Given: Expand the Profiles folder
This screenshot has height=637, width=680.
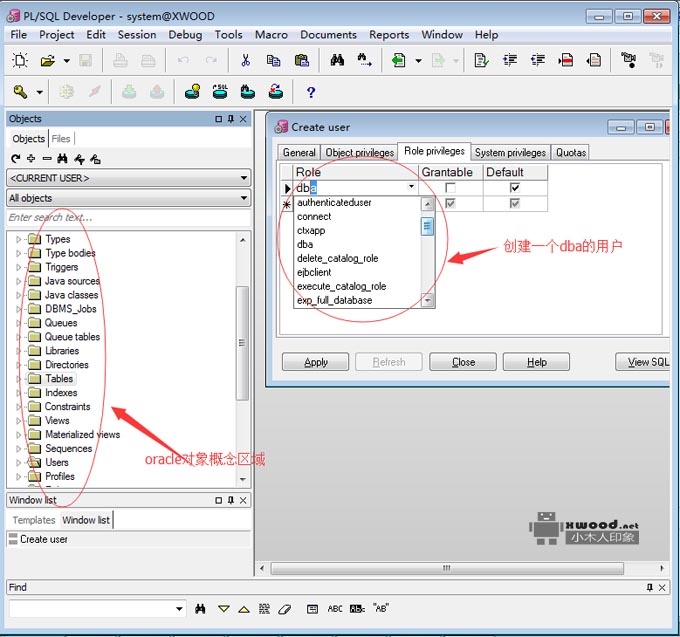Looking at the screenshot, I should [18, 477].
